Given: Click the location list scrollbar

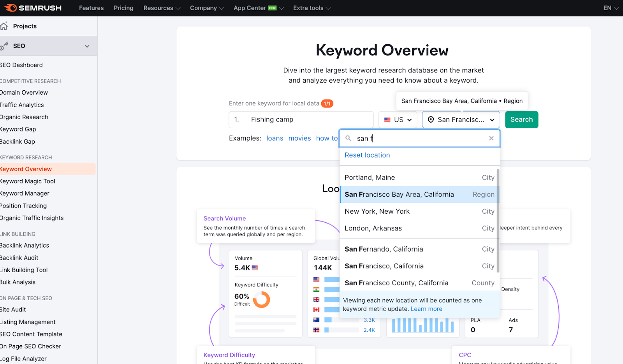Looking at the screenshot, I should coord(498,221).
